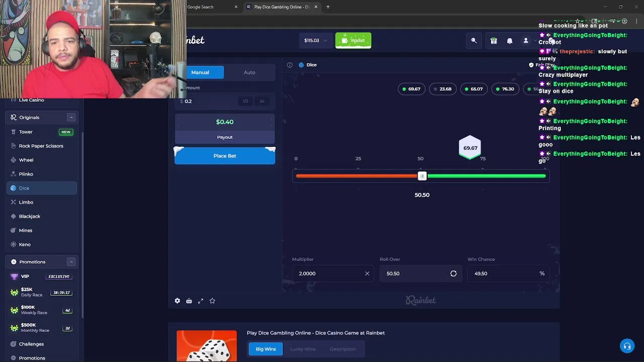Collapse the Promotions section chevron

click(71, 262)
